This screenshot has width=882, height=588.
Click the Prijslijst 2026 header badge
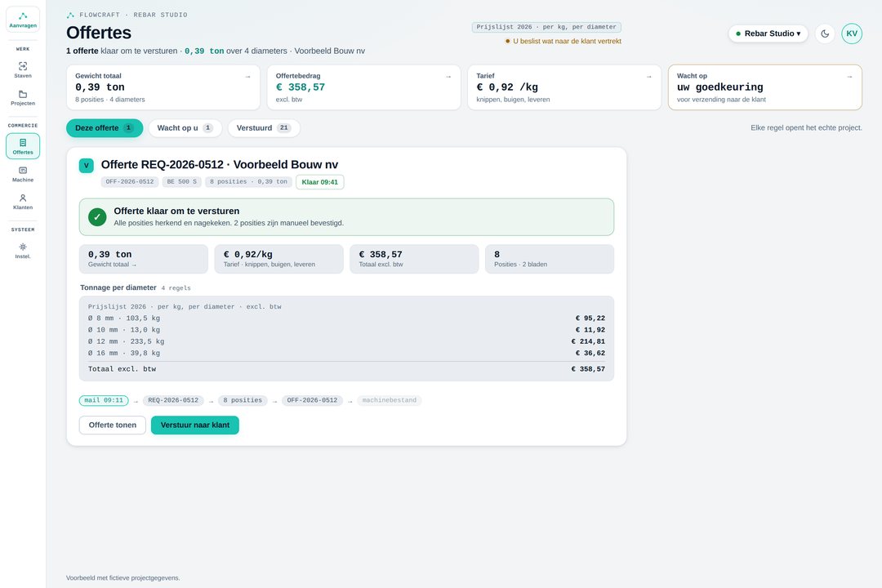546,27
